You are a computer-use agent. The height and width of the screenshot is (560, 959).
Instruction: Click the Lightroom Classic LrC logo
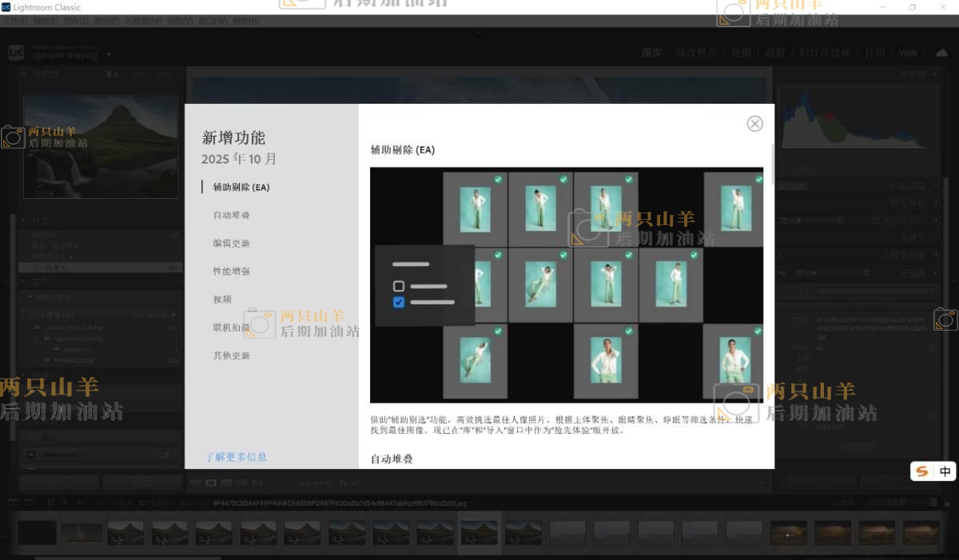(x=16, y=53)
